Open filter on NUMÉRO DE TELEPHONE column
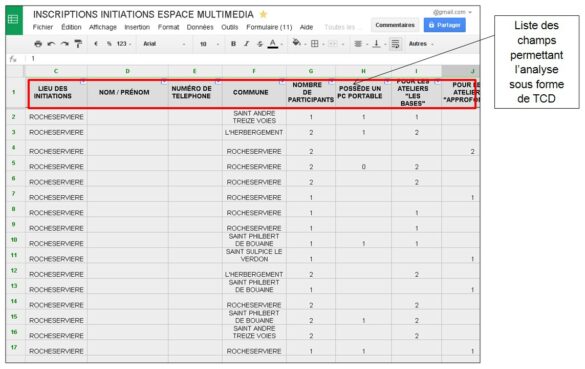This screenshot has width=585, height=369. pyautogui.click(x=218, y=81)
